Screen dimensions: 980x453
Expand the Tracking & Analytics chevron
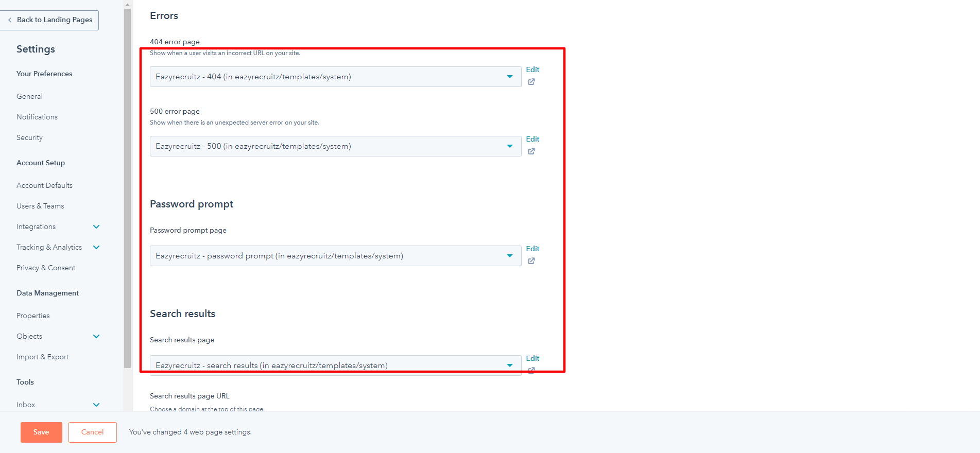tap(96, 247)
